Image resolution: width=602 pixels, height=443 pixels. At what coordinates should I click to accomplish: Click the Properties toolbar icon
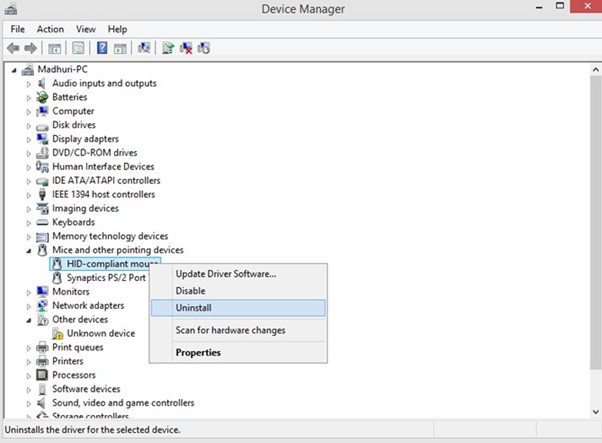78,48
